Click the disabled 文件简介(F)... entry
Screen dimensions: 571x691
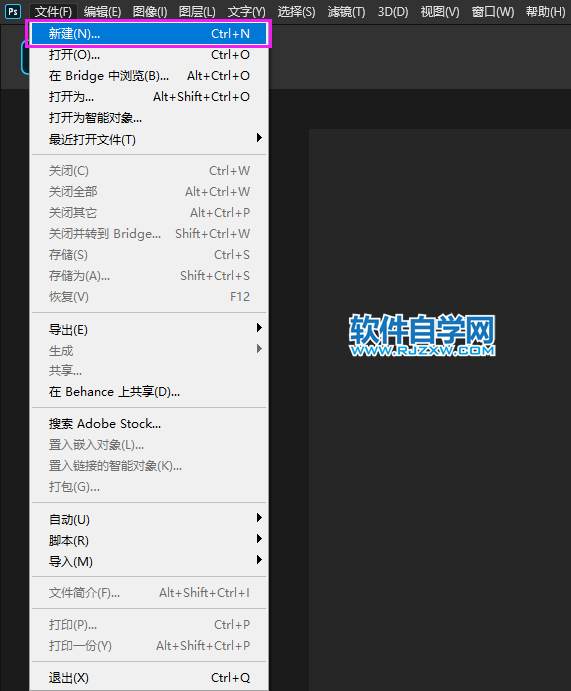tap(149, 593)
